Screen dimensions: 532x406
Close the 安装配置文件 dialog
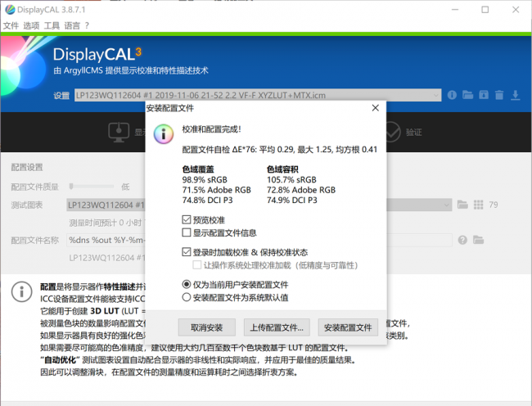(375, 108)
